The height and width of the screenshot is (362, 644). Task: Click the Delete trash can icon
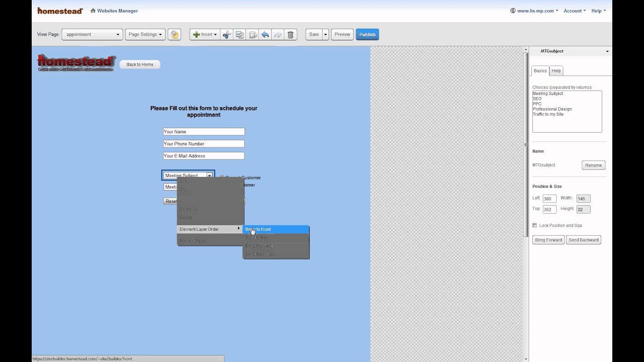click(x=290, y=35)
